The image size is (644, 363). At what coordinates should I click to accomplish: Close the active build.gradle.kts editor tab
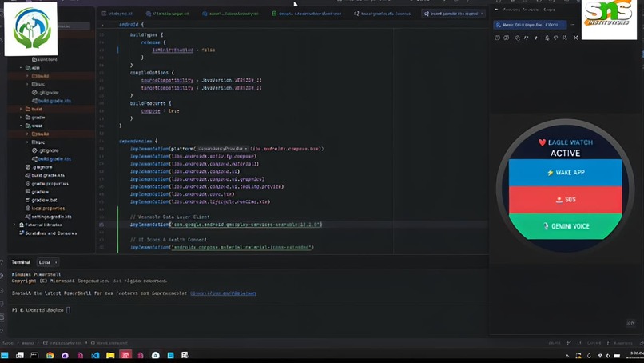tap(482, 14)
